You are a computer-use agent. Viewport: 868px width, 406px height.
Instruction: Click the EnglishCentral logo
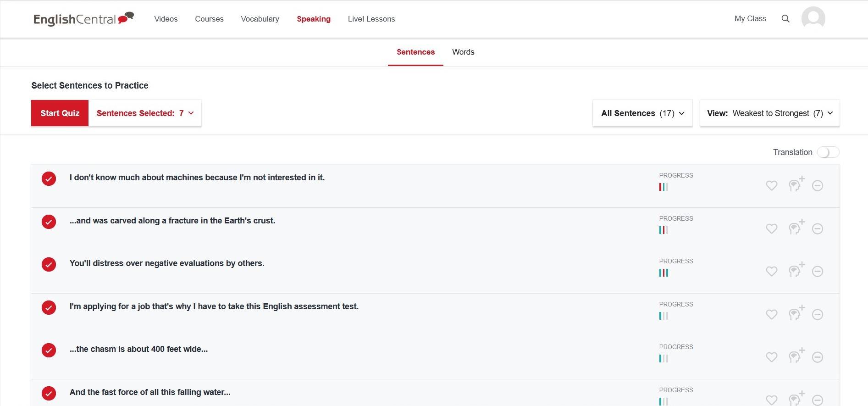[83, 19]
